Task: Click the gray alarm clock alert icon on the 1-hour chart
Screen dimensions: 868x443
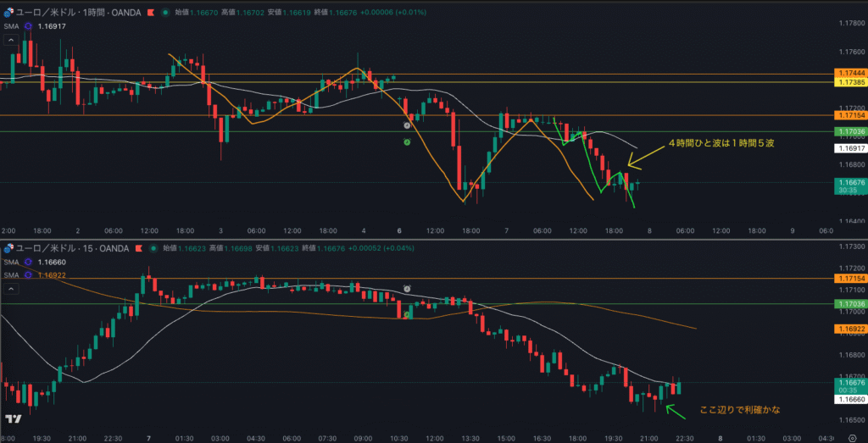Action: point(407,125)
